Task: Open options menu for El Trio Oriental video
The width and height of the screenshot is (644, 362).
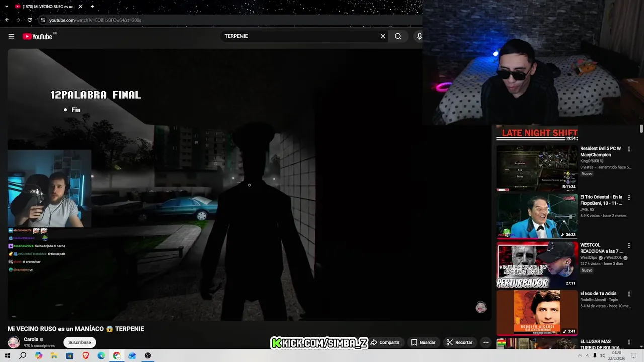Action: (x=629, y=197)
